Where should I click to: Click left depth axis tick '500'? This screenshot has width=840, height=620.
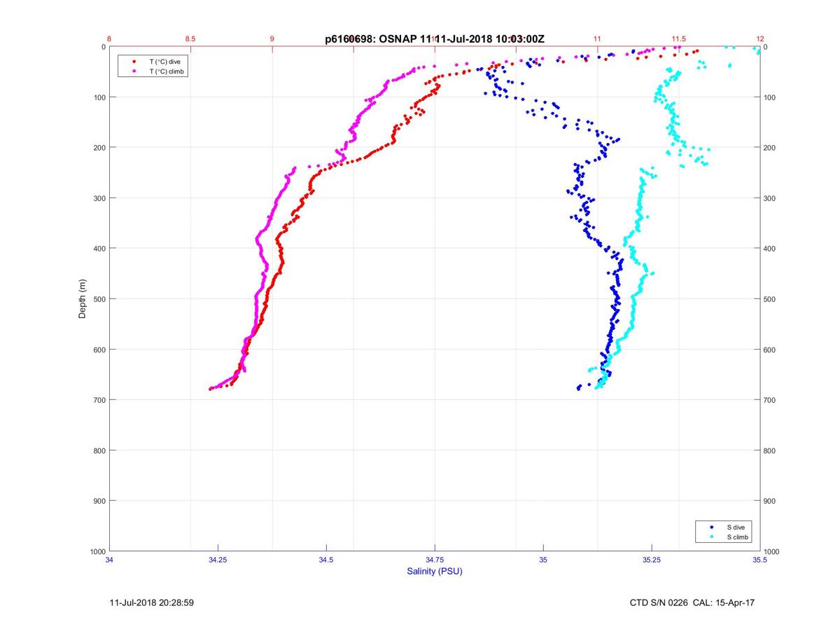99,299
